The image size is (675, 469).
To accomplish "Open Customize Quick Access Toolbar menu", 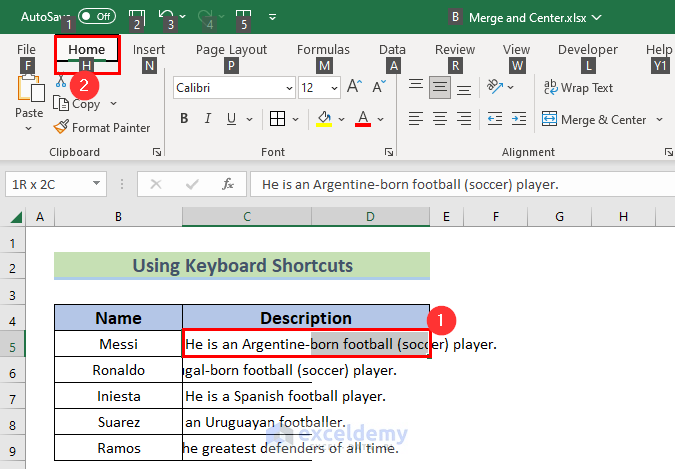I will click(272, 17).
